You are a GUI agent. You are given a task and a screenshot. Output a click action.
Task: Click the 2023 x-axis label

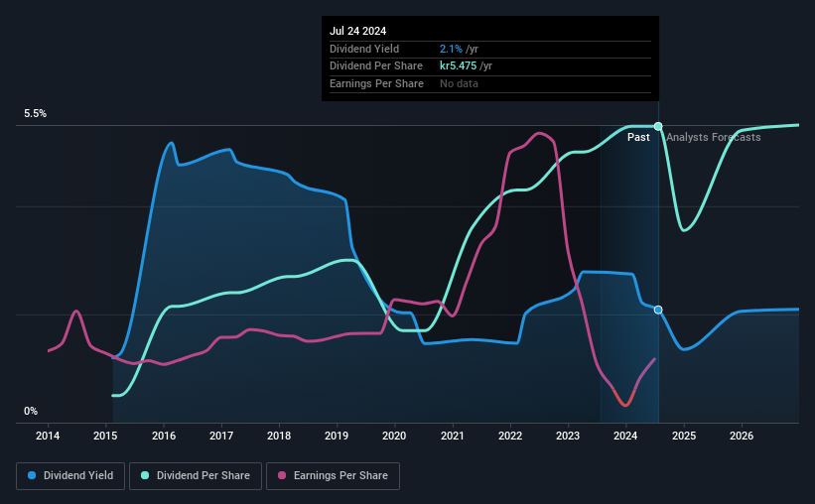(568, 436)
